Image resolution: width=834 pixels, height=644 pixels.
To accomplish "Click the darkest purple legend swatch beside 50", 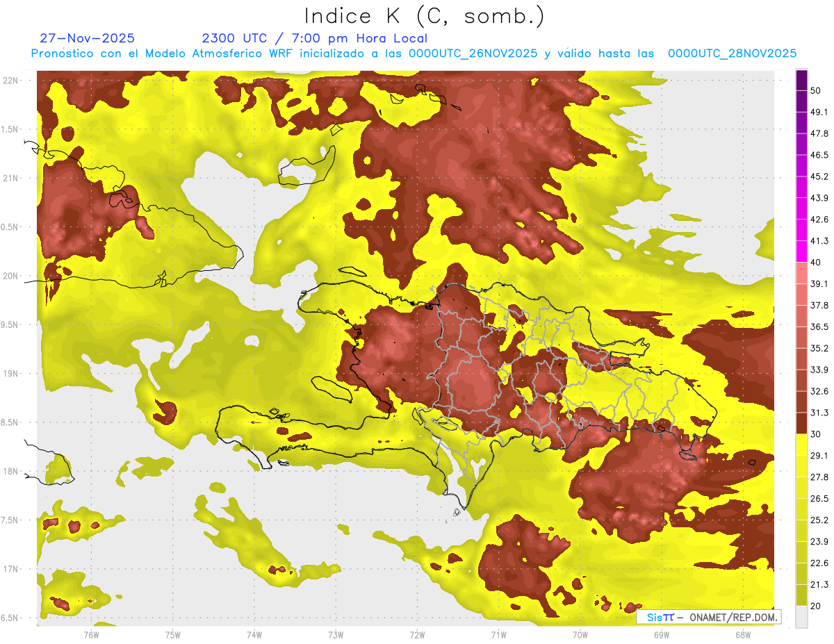I will (x=801, y=81).
